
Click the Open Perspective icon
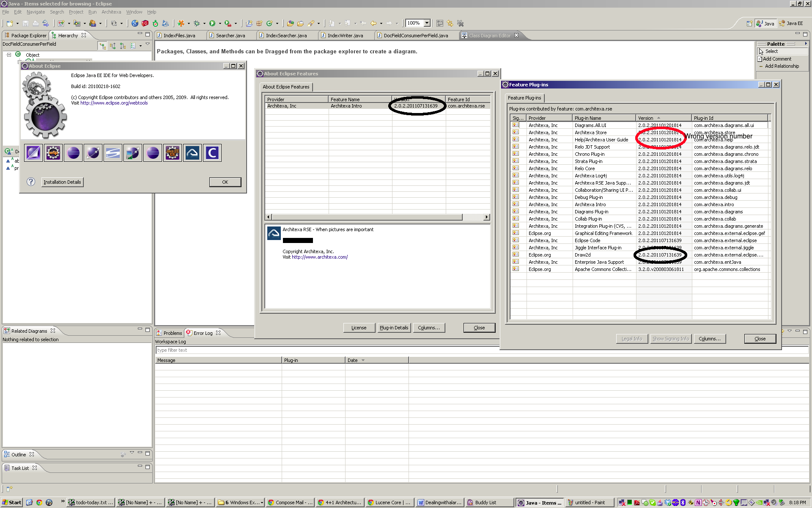point(749,23)
